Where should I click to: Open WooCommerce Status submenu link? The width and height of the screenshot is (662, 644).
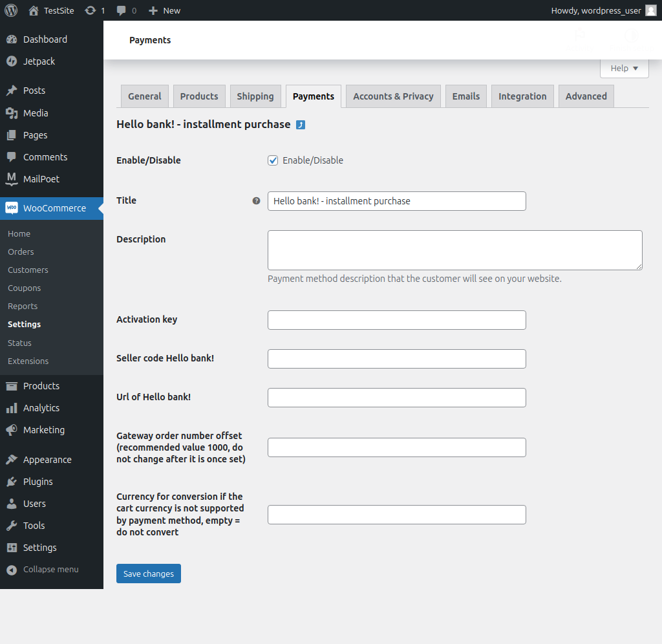point(19,343)
